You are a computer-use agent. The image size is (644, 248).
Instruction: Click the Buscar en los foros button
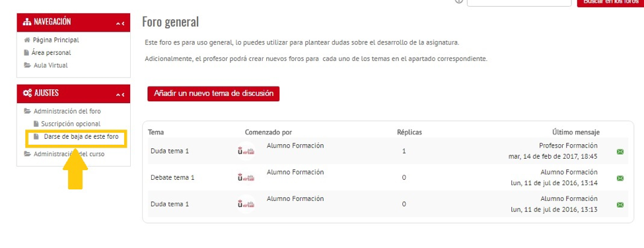click(610, 3)
